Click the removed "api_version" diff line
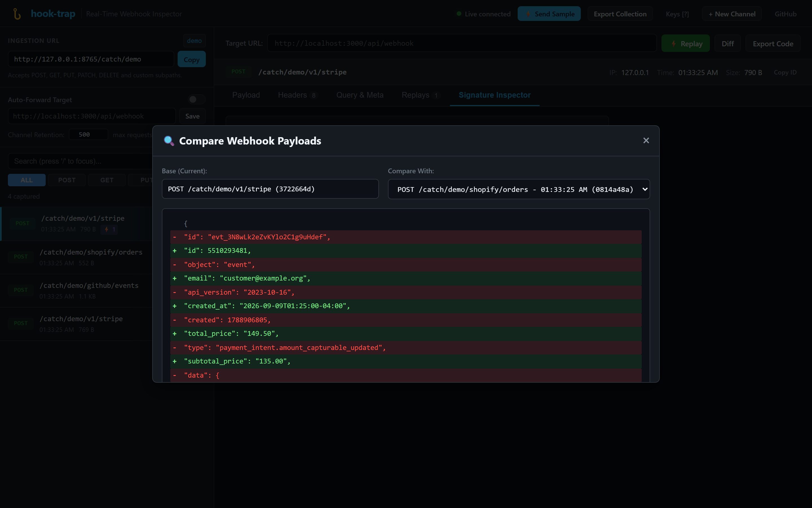 pos(406,292)
